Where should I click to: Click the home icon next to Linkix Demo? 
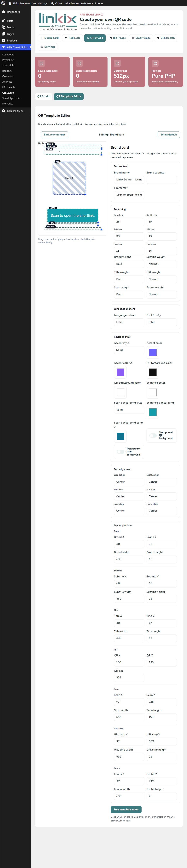pos(10,3)
